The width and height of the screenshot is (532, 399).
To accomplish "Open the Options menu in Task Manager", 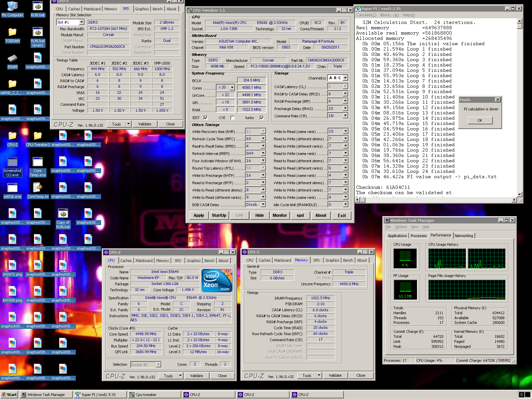I will coord(401,227).
